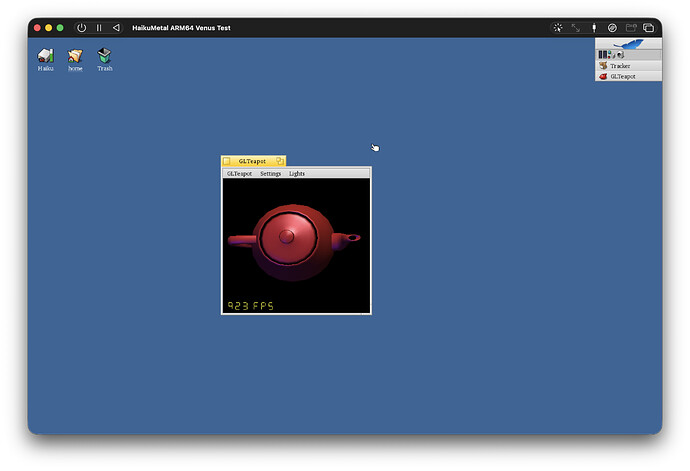The width and height of the screenshot is (690, 471).
Task: Click the GLTeapot window title tab
Action: tap(253, 161)
